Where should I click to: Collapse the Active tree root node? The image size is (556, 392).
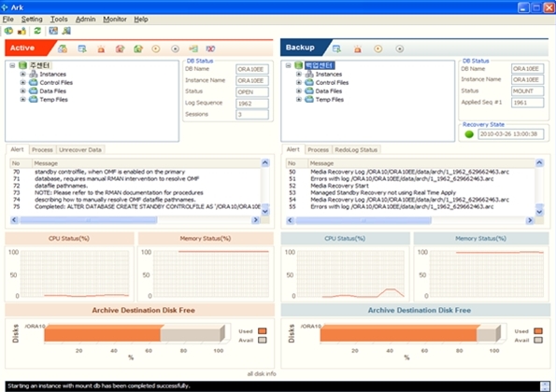click(12, 65)
